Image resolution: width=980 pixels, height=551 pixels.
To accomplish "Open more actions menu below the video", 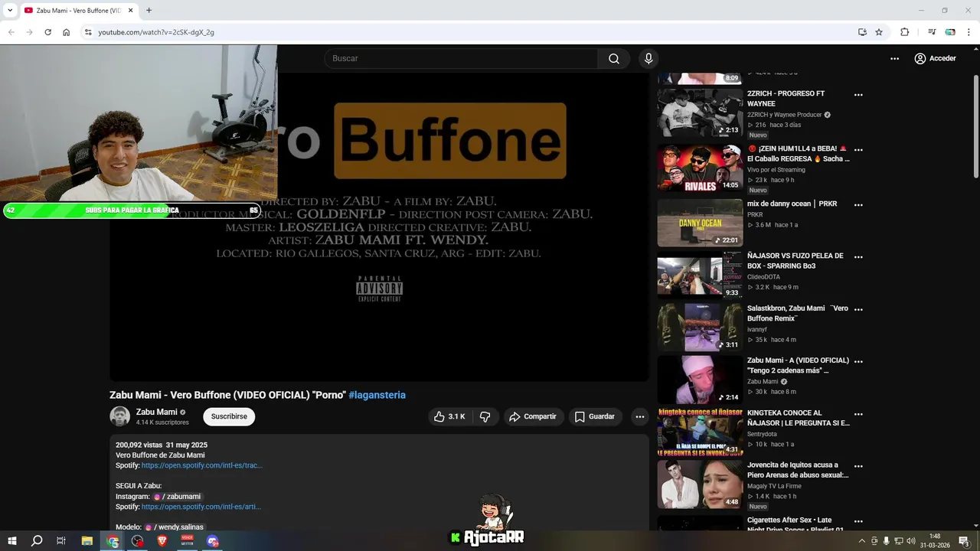I will click(640, 416).
